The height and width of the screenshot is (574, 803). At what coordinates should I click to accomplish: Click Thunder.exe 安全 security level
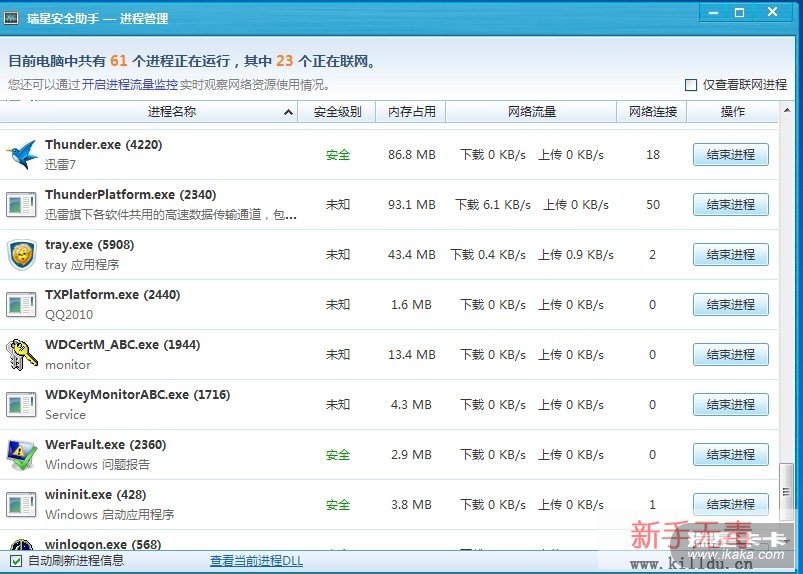coord(337,155)
